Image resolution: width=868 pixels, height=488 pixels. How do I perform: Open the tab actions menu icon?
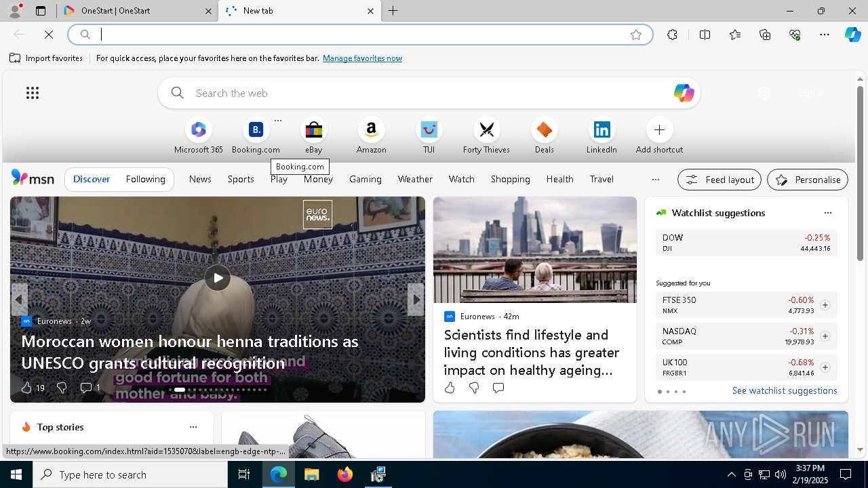coord(41,11)
